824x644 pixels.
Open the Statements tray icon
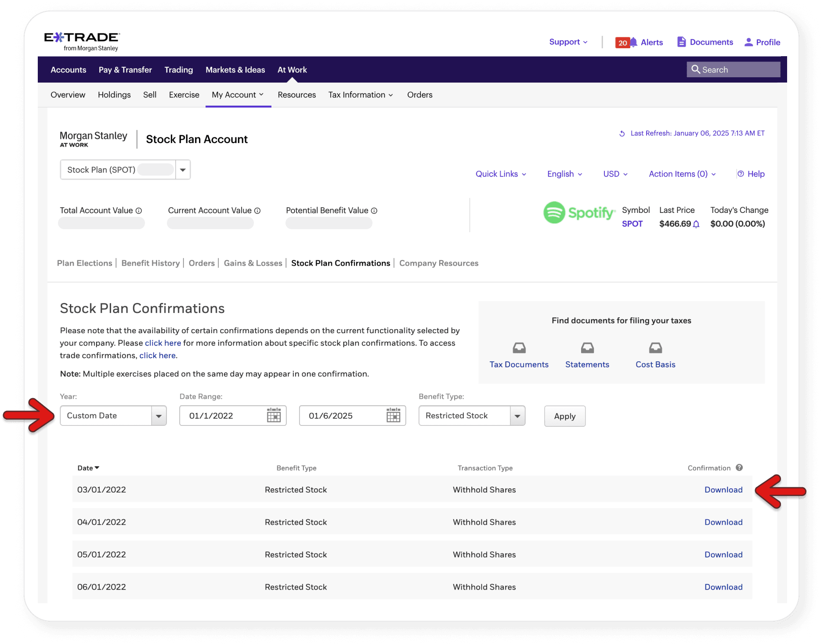[587, 348]
